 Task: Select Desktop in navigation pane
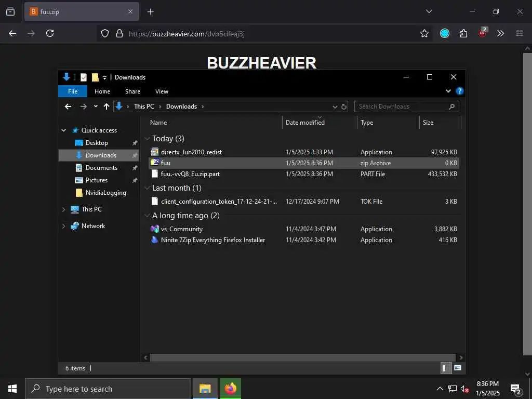click(x=97, y=143)
